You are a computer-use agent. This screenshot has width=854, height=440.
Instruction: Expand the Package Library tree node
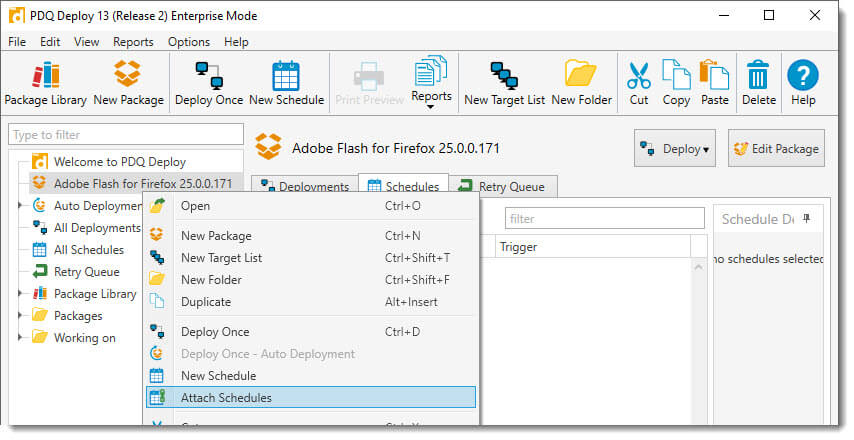[21, 293]
